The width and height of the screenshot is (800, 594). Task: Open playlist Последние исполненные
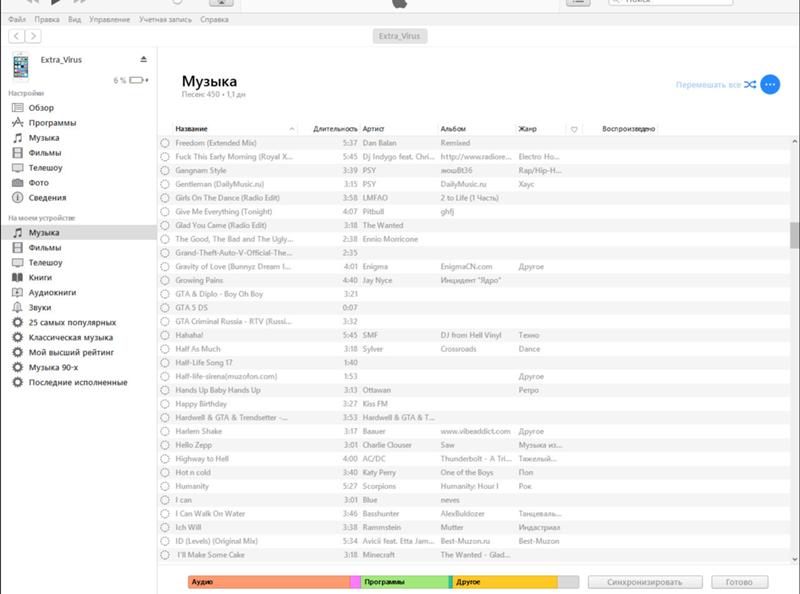coord(78,382)
